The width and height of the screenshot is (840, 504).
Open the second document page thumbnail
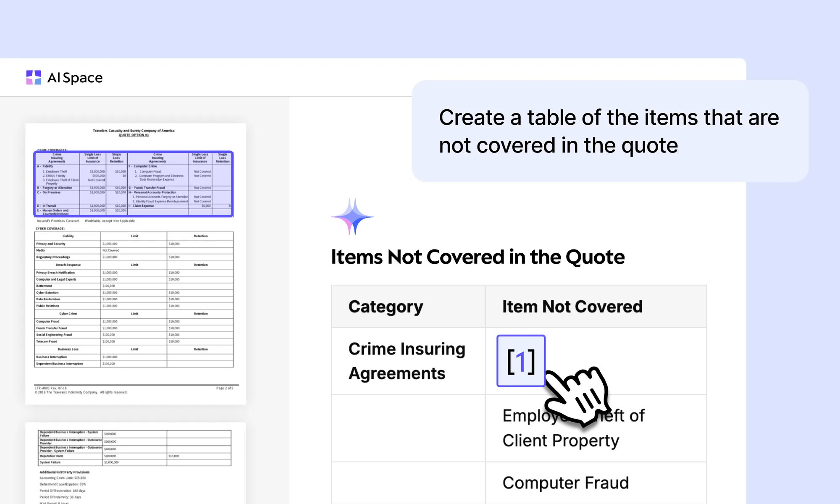pyautogui.click(x=135, y=462)
